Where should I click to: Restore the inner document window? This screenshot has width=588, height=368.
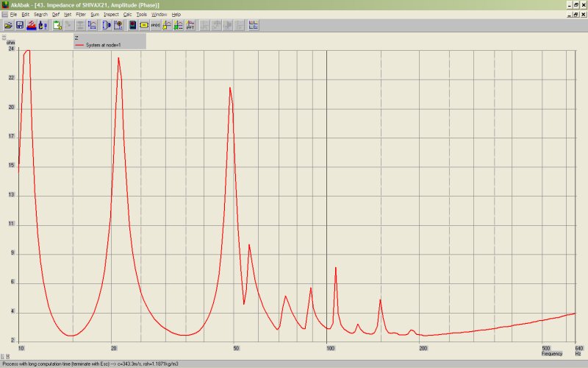coord(576,14)
